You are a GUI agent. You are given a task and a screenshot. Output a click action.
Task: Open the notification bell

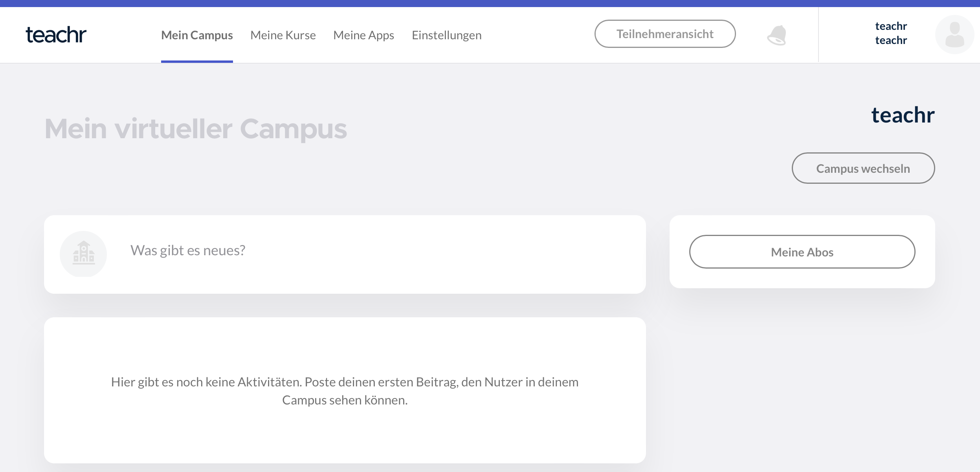point(777,35)
